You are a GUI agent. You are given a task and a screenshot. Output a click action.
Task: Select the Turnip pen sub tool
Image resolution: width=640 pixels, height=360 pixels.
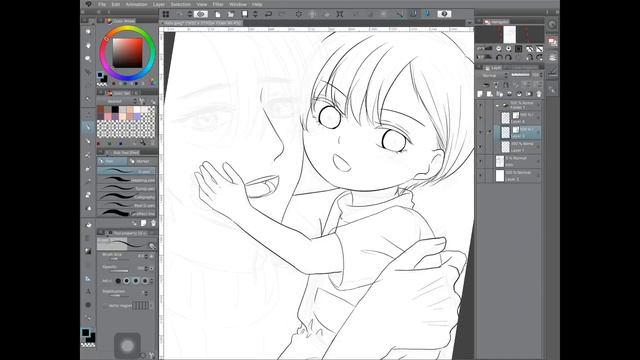(126, 188)
